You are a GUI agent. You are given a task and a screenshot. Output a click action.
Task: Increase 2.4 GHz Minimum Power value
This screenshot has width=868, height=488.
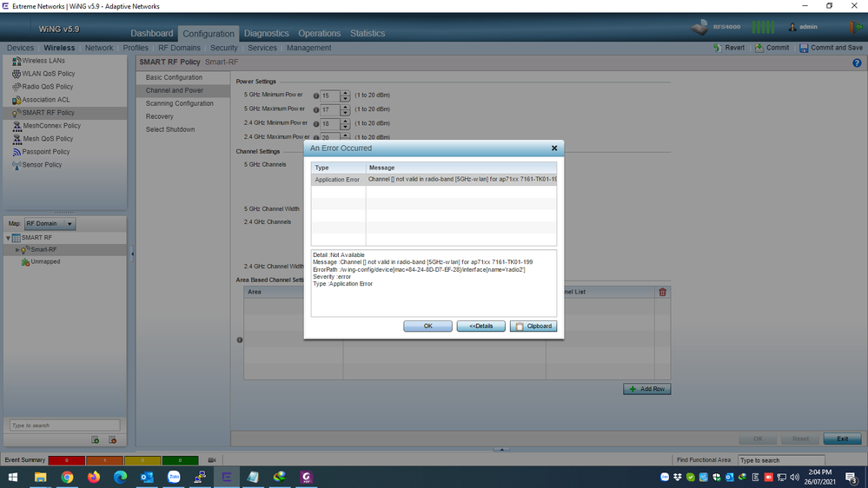(x=346, y=122)
